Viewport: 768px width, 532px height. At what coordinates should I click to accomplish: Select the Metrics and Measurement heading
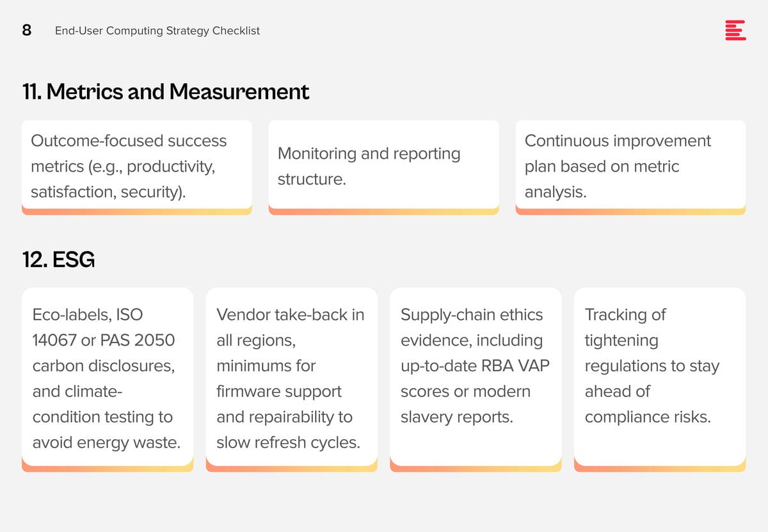click(166, 92)
